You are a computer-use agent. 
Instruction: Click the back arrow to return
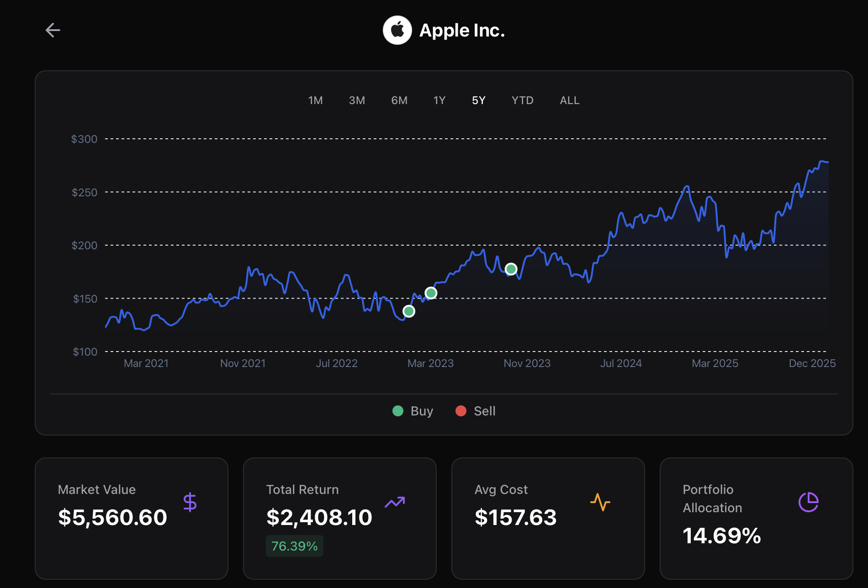(53, 30)
